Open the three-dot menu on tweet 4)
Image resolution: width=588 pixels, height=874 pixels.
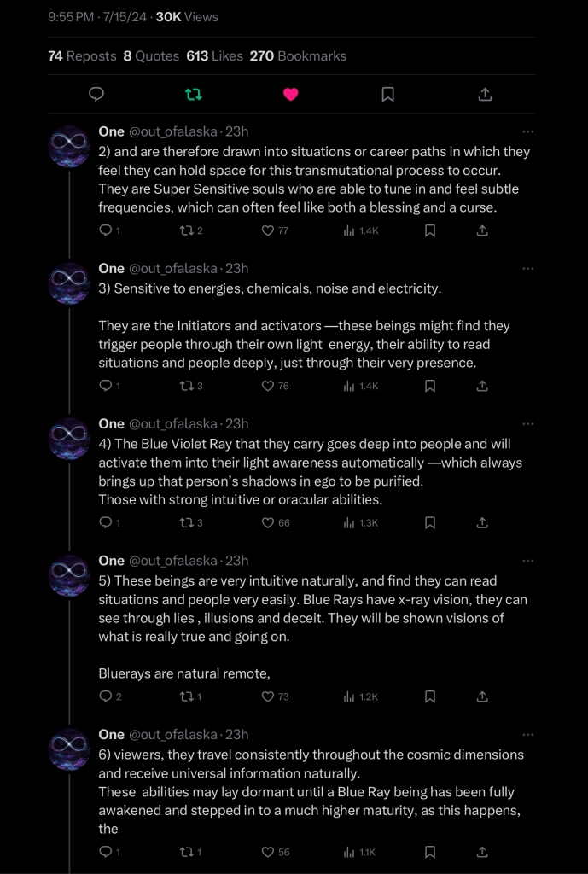pyautogui.click(x=527, y=424)
